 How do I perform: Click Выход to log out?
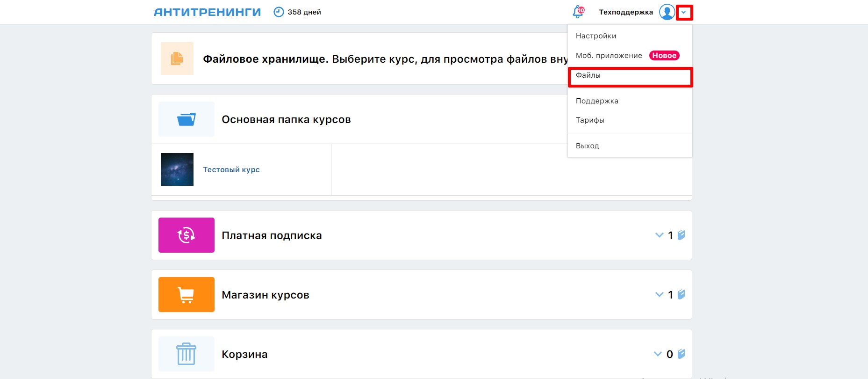587,146
